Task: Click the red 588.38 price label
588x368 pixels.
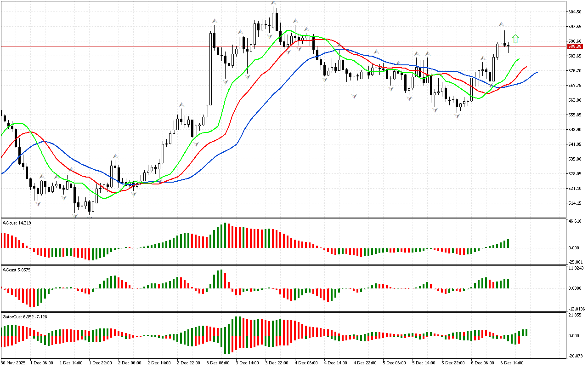Action: point(575,46)
